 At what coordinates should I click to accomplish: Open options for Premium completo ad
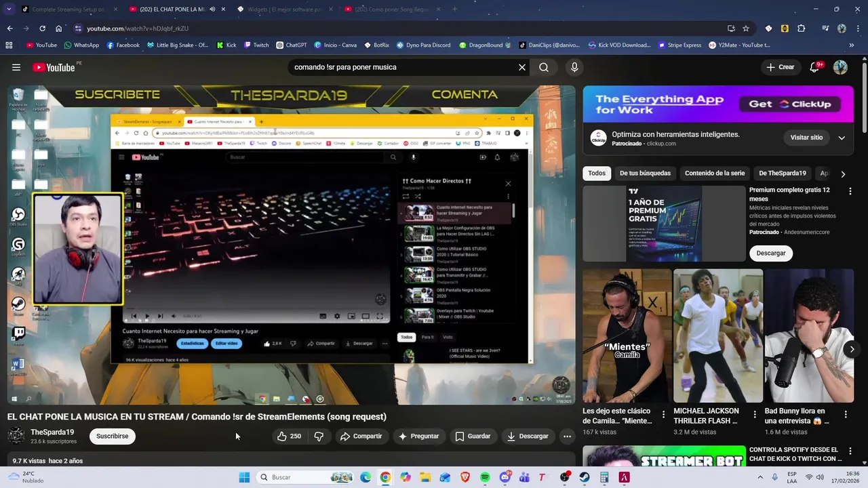tap(850, 192)
